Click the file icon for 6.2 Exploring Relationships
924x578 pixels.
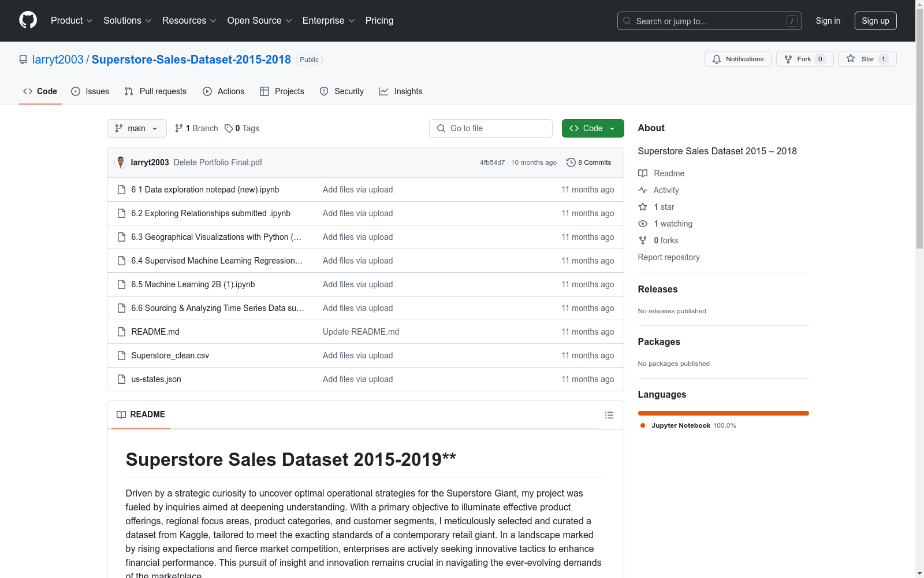(x=121, y=213)
